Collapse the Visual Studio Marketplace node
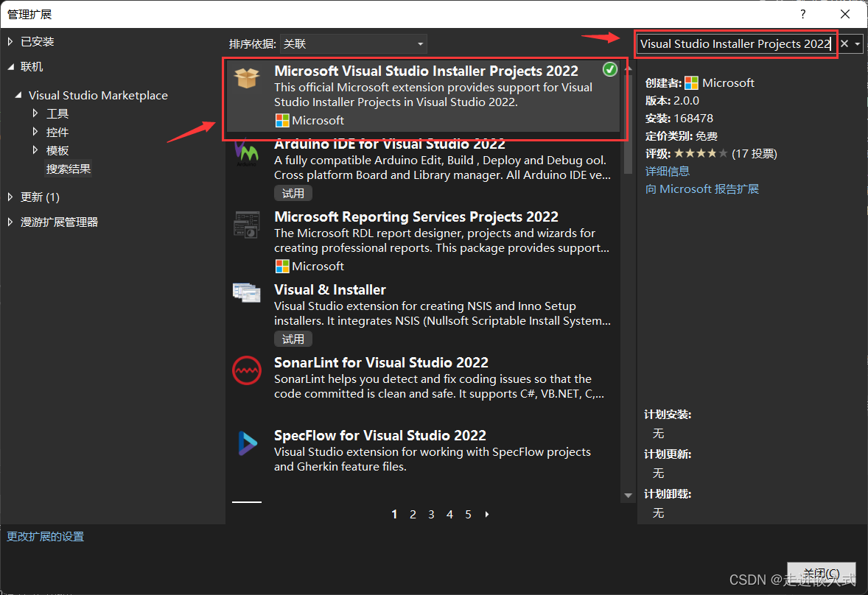 coord(18,95)
